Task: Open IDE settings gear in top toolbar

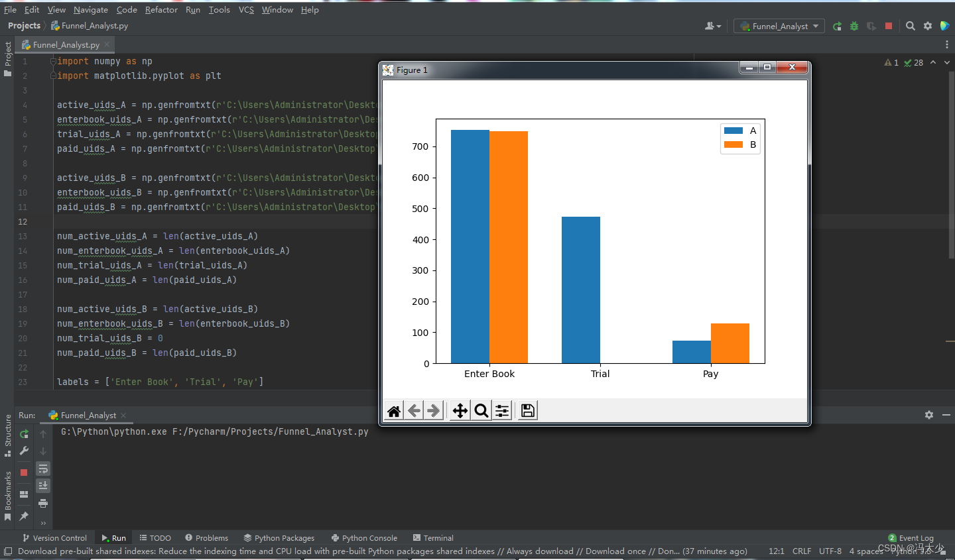Action: click(928, 26)
